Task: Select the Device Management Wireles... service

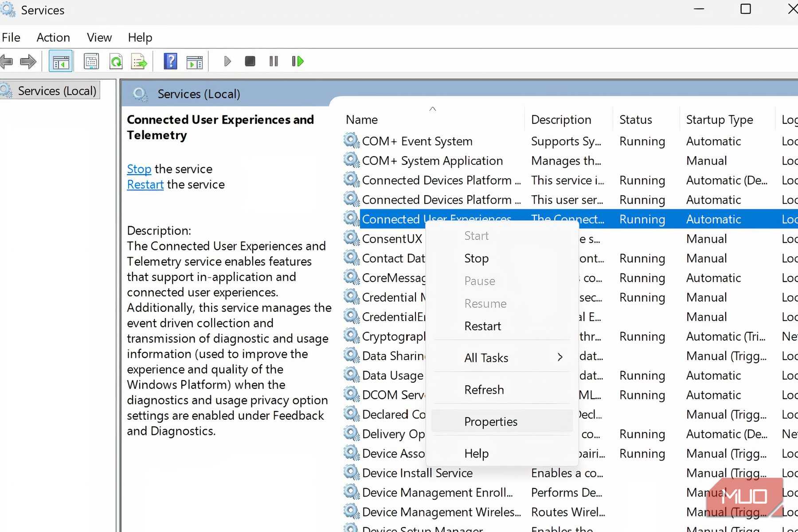Action: coord(442,512)
